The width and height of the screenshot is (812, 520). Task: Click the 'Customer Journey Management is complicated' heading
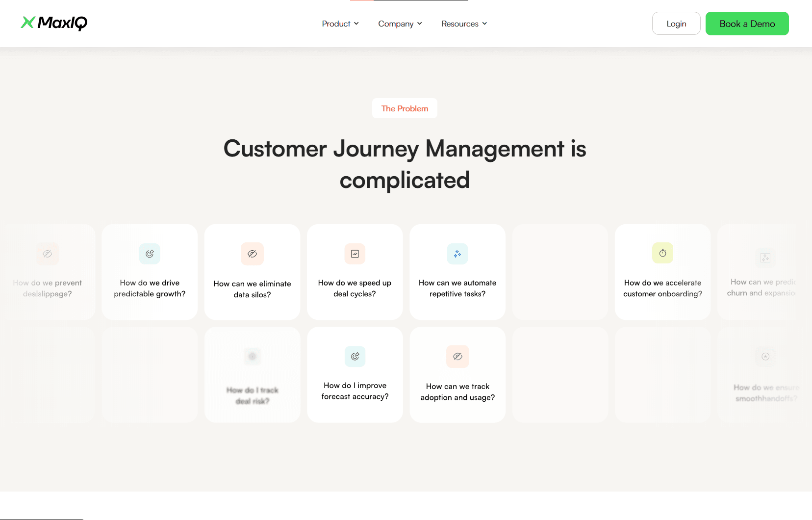pos(405,164)
